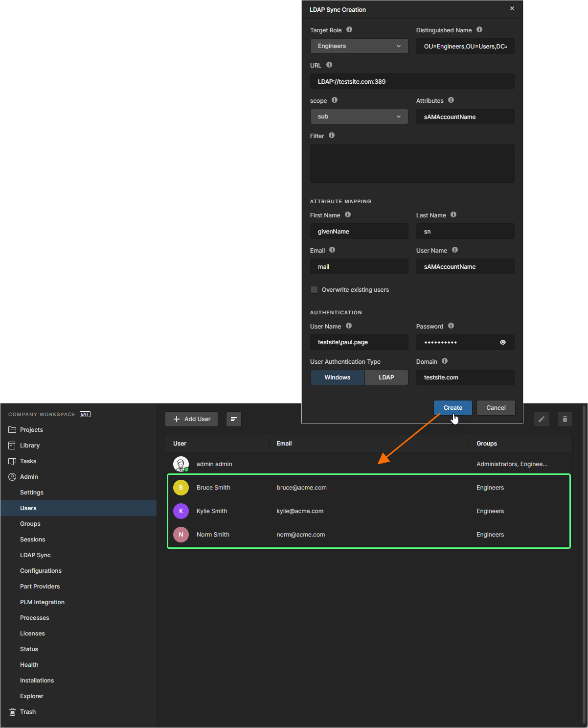Viewport: 588px width, 728px height.
Task: Click the info icon next to Filter
Action: click(332, 136)
